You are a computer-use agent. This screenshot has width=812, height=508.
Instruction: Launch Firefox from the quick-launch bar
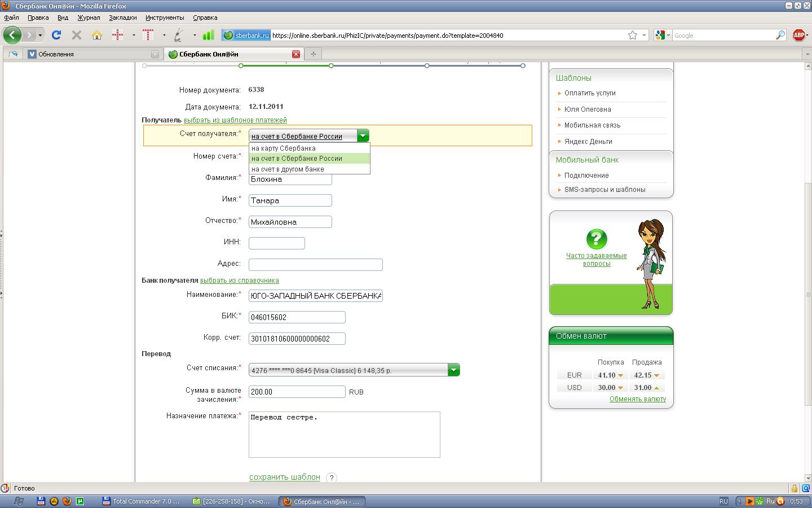click(x=67, y=501)
